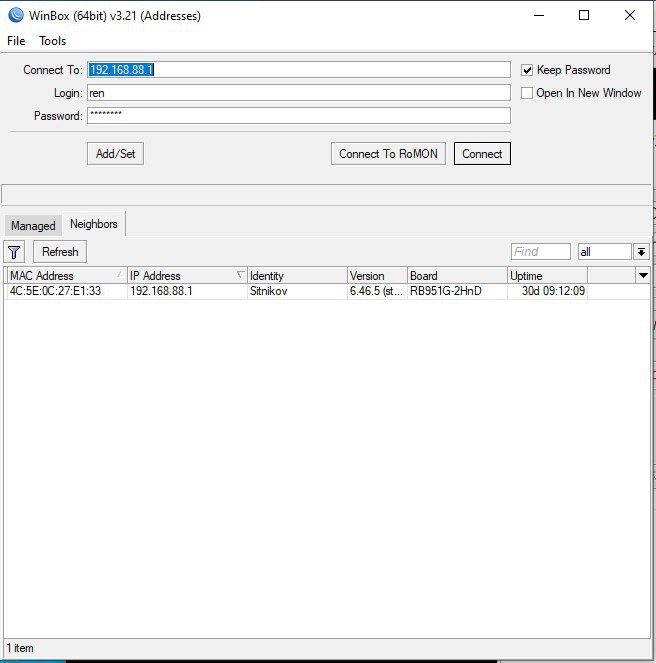Switch to the Managed tab
Viewport: 656px width, 663px height.
click(33, 226)
